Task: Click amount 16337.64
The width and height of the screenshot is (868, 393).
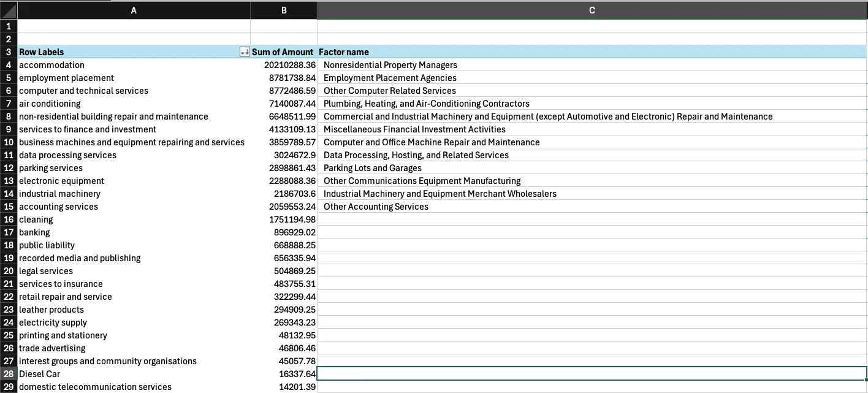Action: click(x=284, y=374)
